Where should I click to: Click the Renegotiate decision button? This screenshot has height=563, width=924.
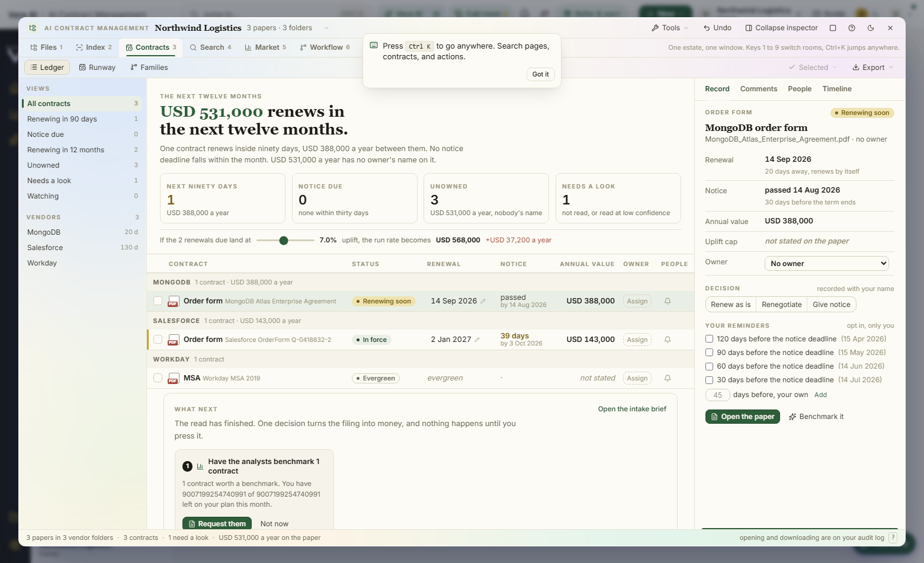point(782,305)
